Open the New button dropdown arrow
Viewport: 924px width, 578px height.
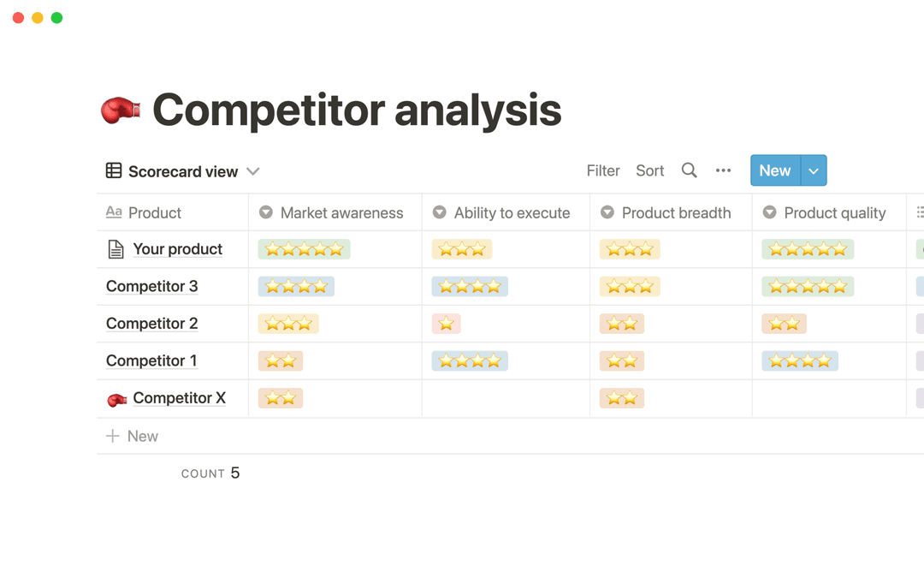coord(815,170)
